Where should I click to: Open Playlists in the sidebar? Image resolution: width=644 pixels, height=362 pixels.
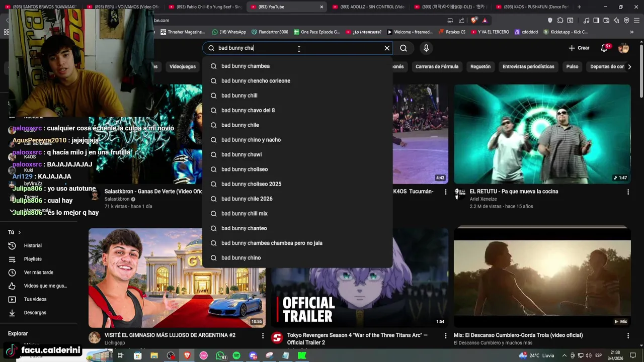coord(33,259)
